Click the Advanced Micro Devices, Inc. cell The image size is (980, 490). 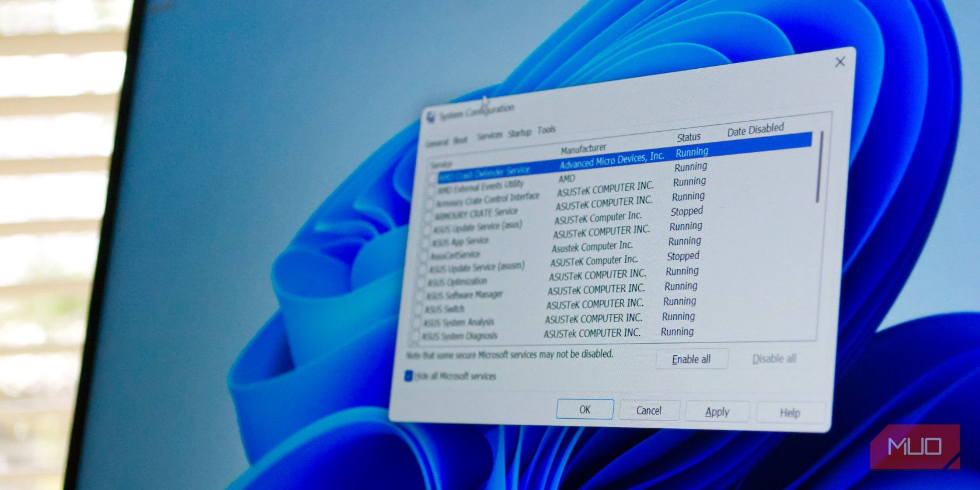[x=612, y=160]
